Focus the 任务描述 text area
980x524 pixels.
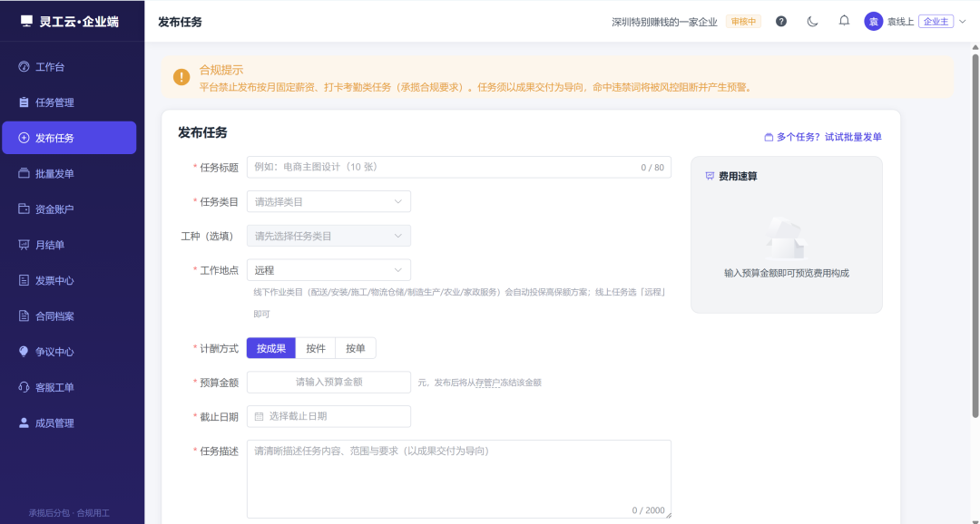pyautogui.click(x=459, y=480)
